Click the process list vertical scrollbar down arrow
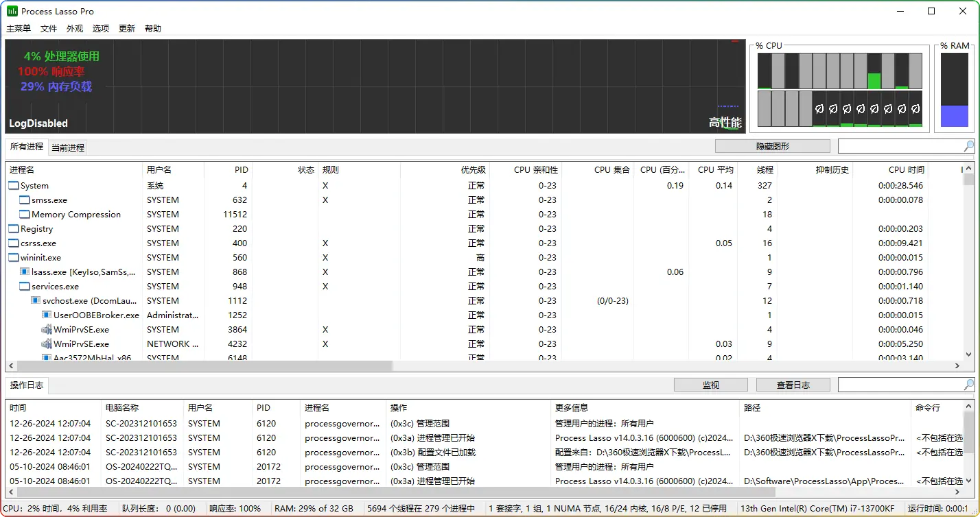This screenshot has height=517, width=980. point(968,354)
